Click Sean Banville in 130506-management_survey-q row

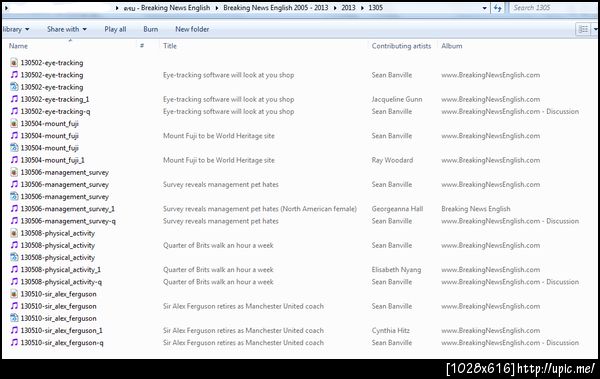391,221
